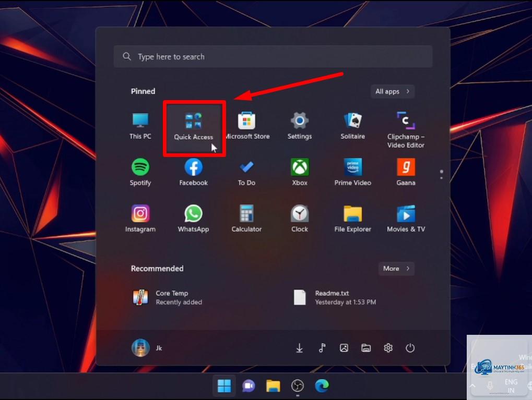Launch Microsoft Store from pinned apps
The image size is (532, 400).
[x=246, y=126]
